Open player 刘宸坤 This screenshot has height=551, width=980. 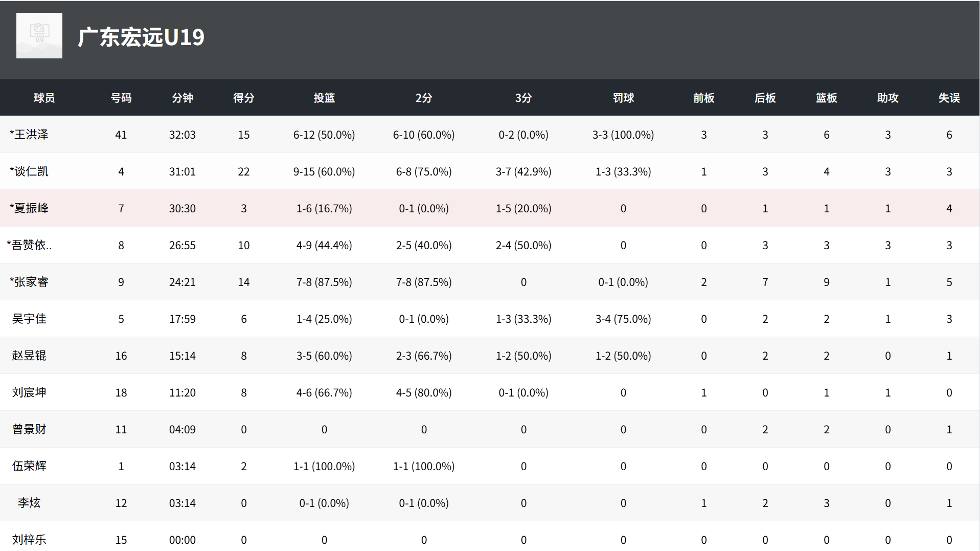pyautogui.click(x=29, y=392)
